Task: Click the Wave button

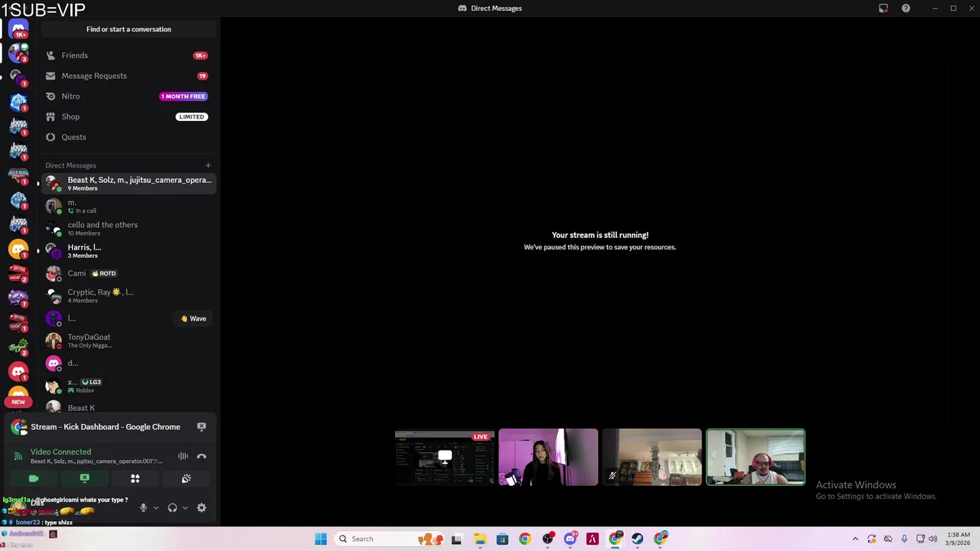Action: tap(194, 318)
